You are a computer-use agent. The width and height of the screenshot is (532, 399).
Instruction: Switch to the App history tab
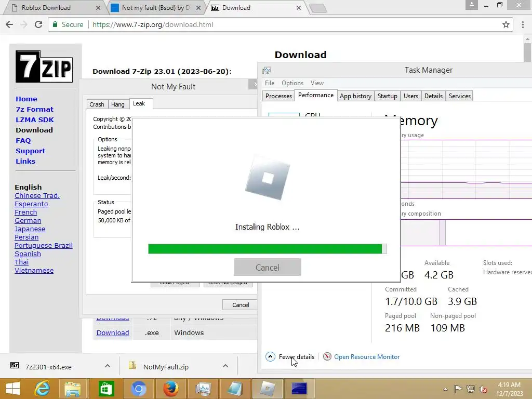[355, 96]
